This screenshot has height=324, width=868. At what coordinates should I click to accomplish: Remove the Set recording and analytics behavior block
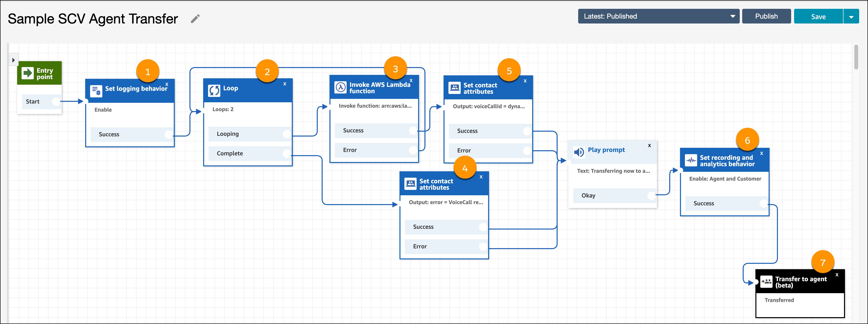(x=762, y=153)
